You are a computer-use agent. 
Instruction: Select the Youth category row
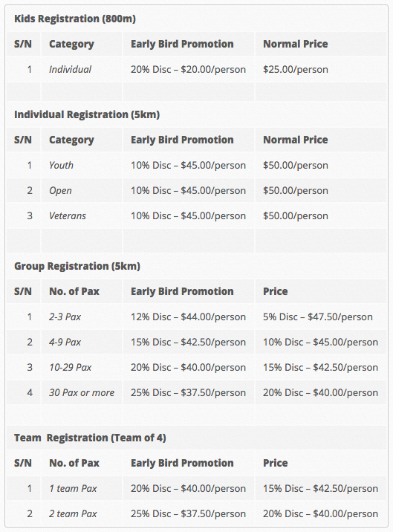(196, 165)
